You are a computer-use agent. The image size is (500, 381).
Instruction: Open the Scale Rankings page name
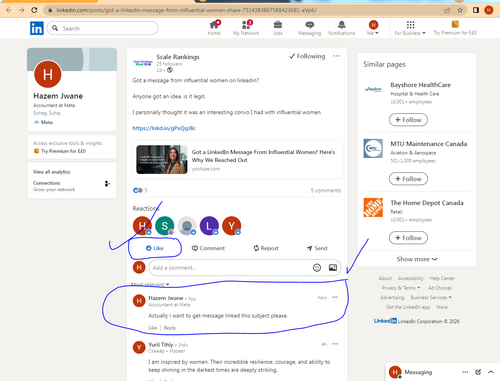point(178,57)
